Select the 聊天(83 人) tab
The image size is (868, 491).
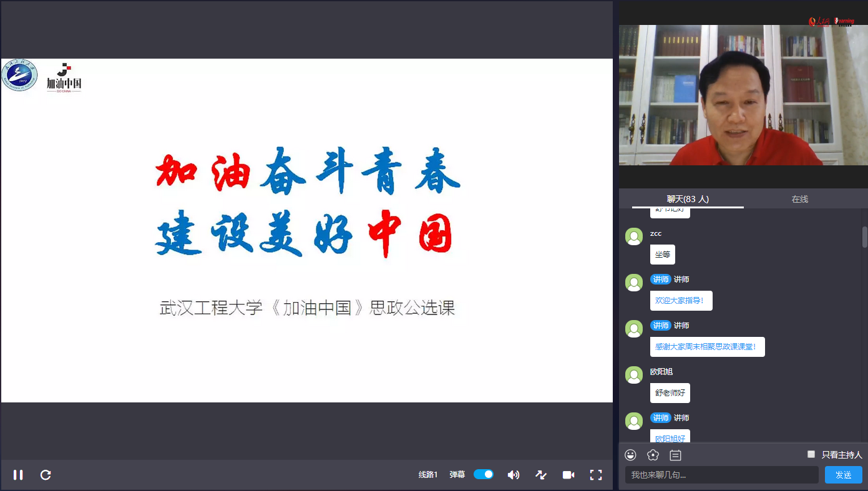tap(688, 199)
